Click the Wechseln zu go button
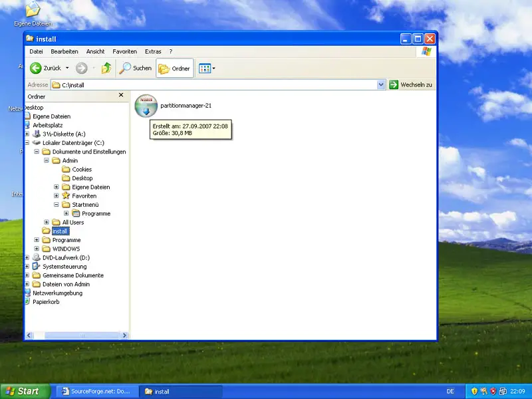 pos(411,85)
